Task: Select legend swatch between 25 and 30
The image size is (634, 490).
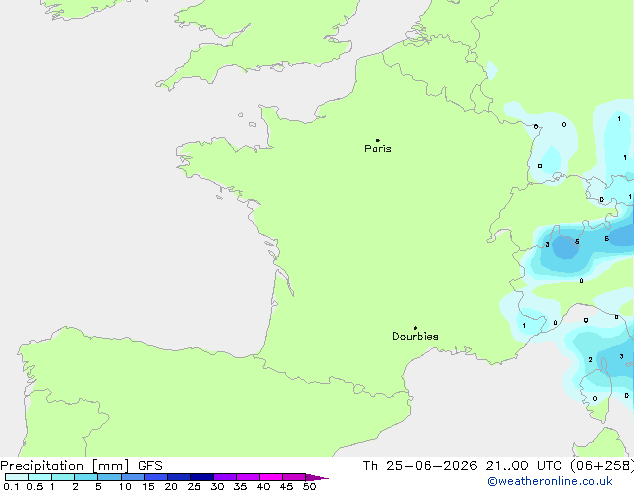Action: (202, 477)
